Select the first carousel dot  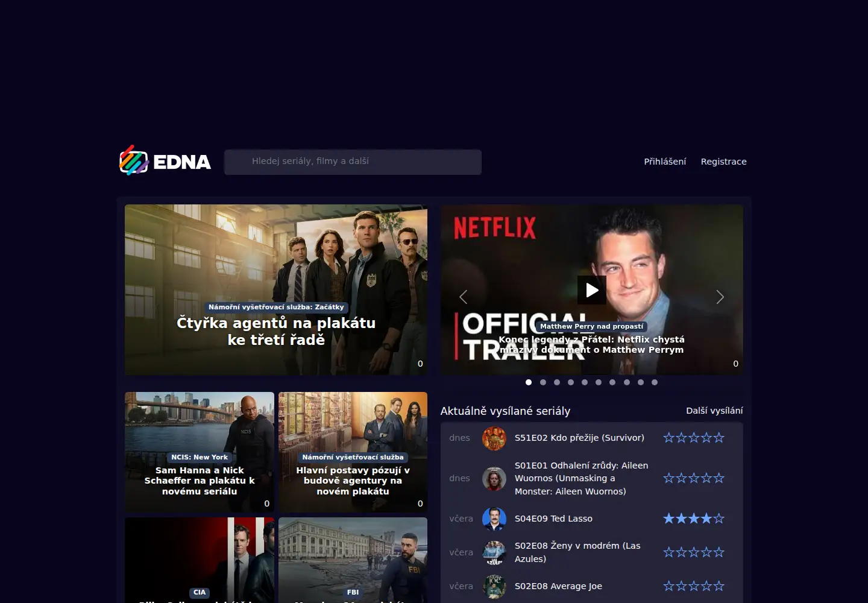(529, 382)
